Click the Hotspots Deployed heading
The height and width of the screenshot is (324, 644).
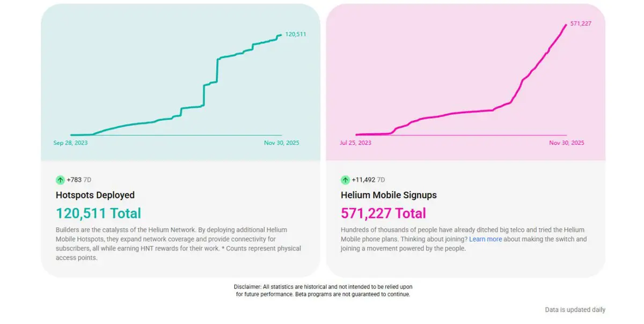tap(95, 195)
